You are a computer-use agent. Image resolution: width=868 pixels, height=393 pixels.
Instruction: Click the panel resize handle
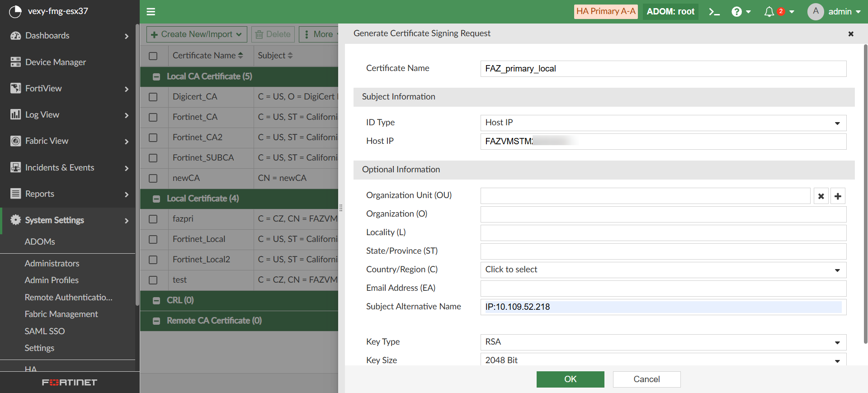click(x=341, y=208)
